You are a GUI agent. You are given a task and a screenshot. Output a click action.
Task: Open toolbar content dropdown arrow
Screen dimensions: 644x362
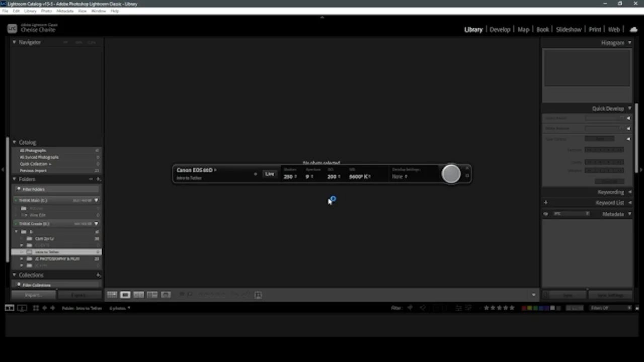tap(534, 295)
